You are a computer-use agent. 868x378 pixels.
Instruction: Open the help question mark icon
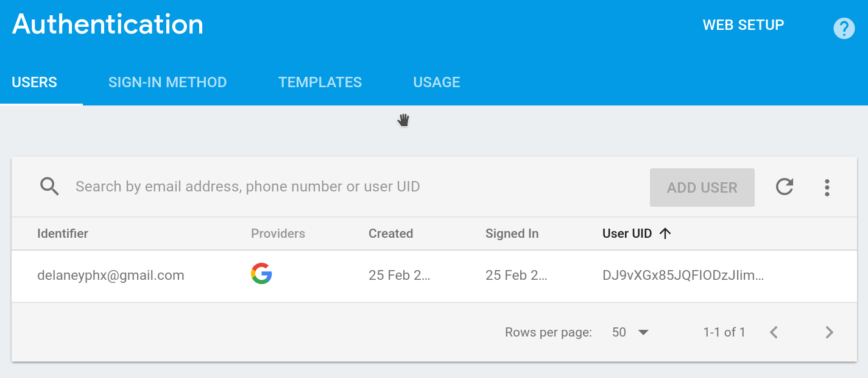point(844,29)
